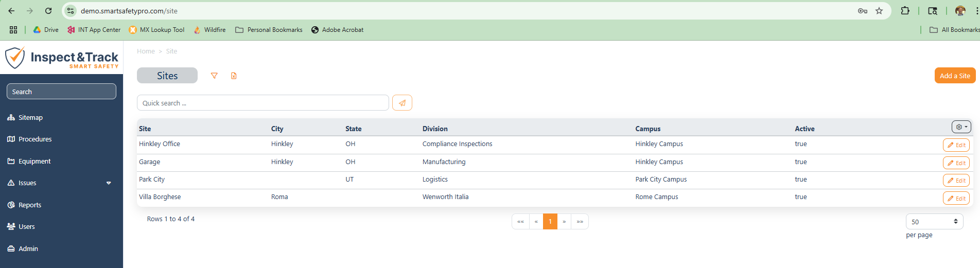Viewport: 980px width, 268px height.
Task: Open Reports in the sidebar
Action: pyautogui.click(x=24, y=205)
